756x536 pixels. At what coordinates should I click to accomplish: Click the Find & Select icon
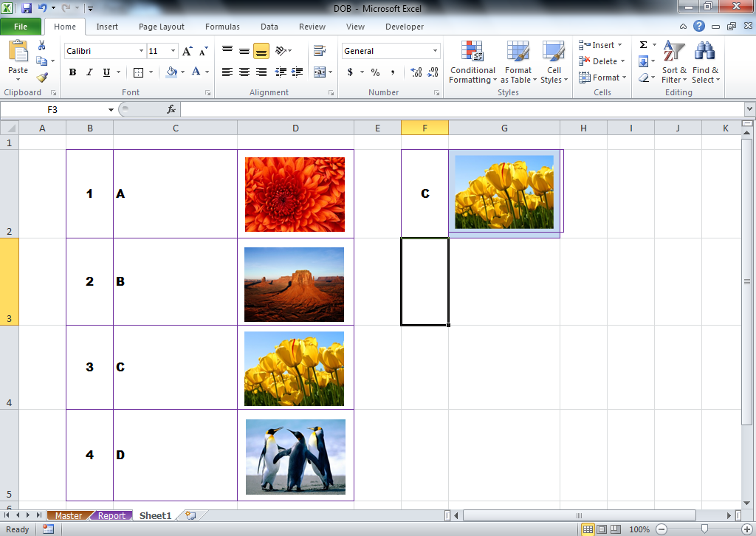click(705, 63)
